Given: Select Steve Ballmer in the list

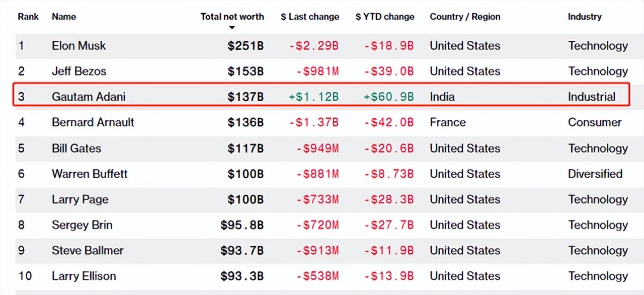Looking at the screenshot, I should click(x=88, y=251).
